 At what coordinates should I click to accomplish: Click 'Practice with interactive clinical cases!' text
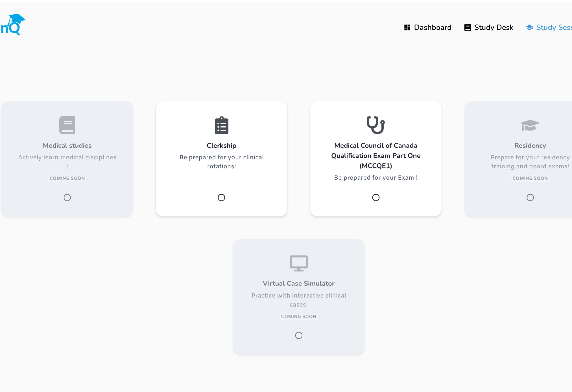[299, 300]
